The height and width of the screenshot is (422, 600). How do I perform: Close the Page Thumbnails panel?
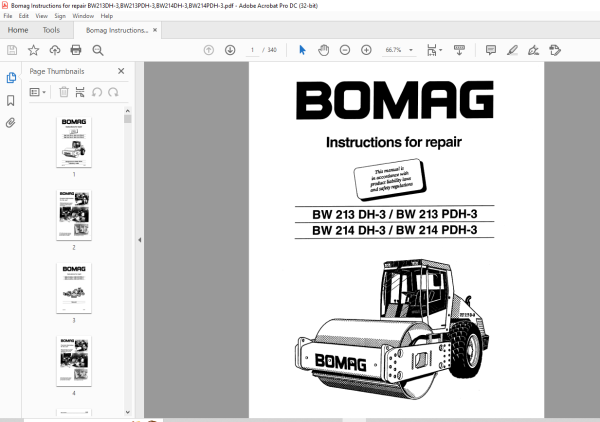click(x=121, y=71)
